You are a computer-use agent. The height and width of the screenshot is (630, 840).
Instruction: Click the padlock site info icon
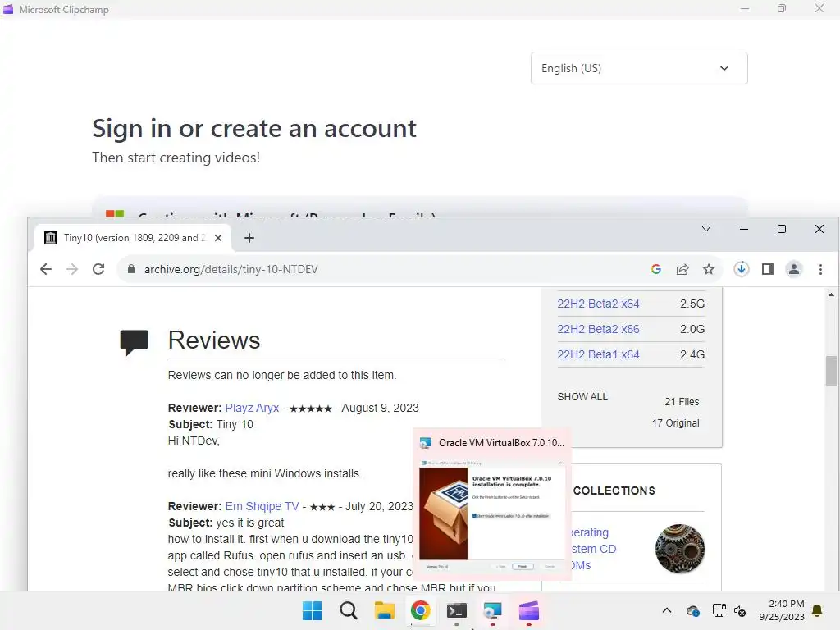131,269
